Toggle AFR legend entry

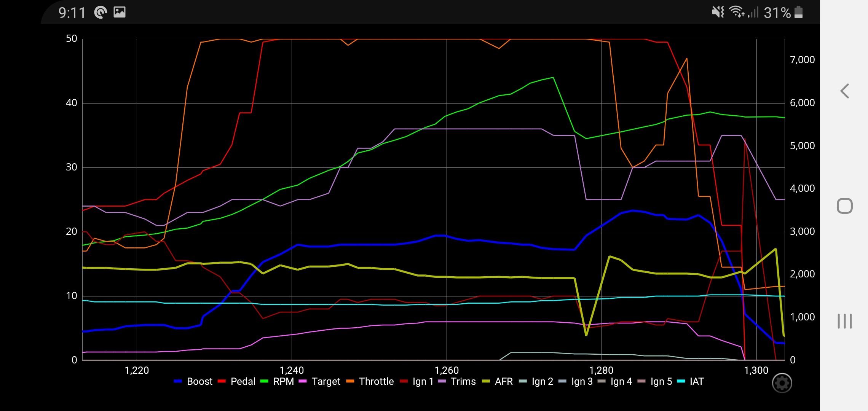503,381
